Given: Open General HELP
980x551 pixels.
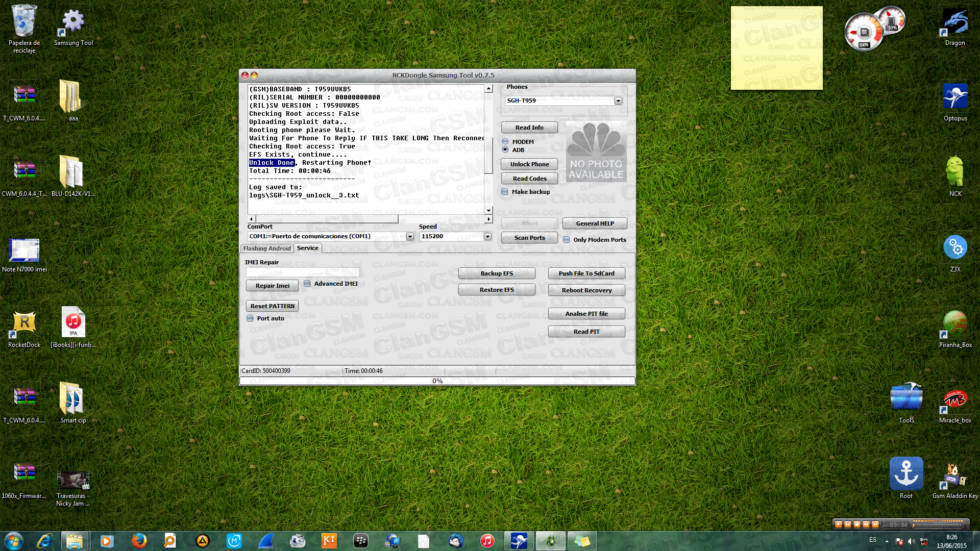Looking at the screenshot, I should click(x=595, y=223).
